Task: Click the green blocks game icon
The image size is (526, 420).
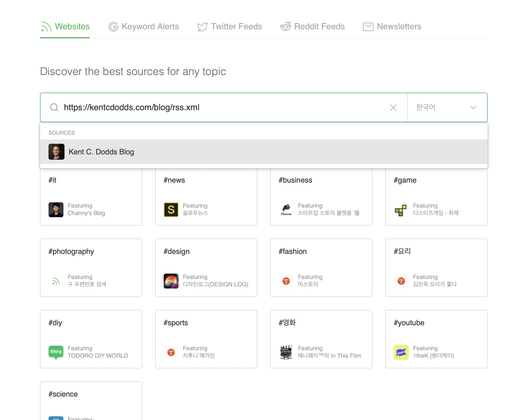Action: pyautogui.click(x=401, y=210)
